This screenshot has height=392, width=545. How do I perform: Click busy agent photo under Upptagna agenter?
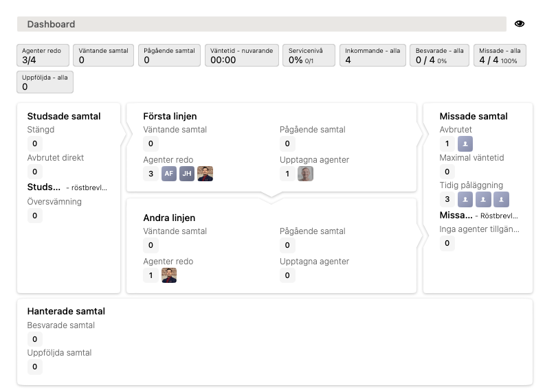(x=305, y=174)
